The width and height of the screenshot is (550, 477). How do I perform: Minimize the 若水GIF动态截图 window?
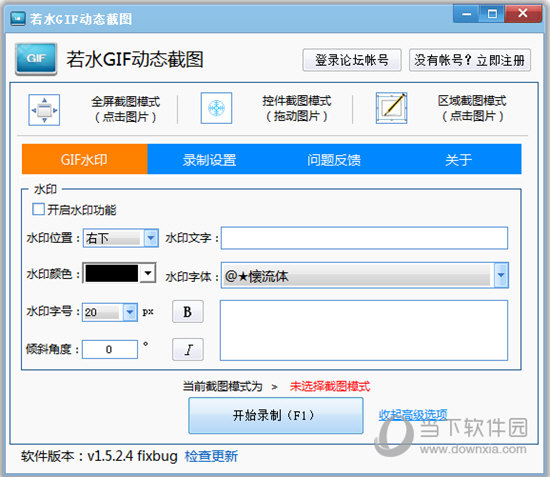(467, 14)
